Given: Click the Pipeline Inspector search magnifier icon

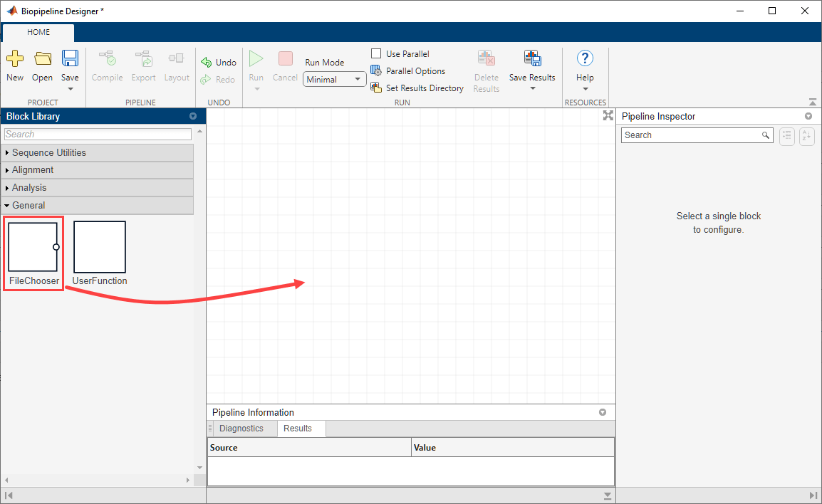Looking at the screenshot, I should point(766,135).
